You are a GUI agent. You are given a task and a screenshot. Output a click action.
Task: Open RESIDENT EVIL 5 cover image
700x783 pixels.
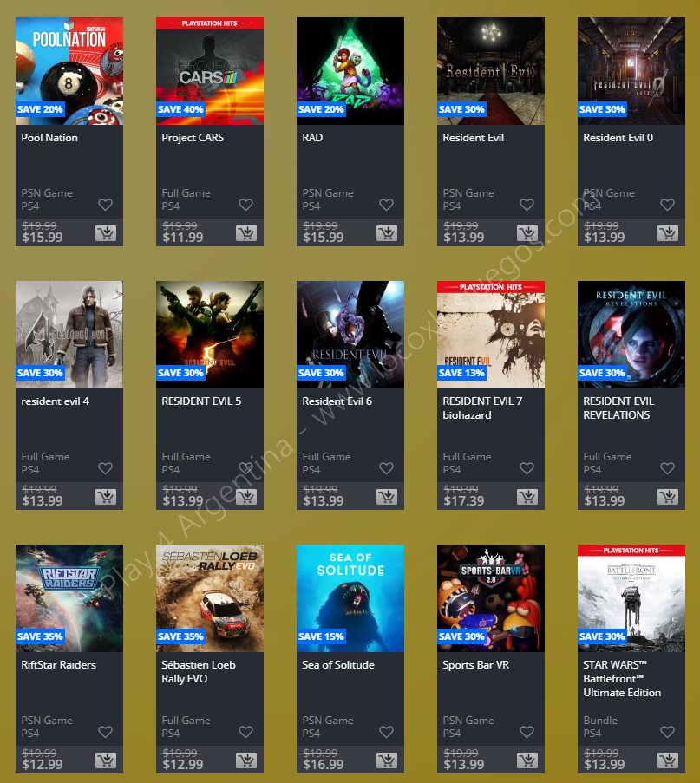210,335
